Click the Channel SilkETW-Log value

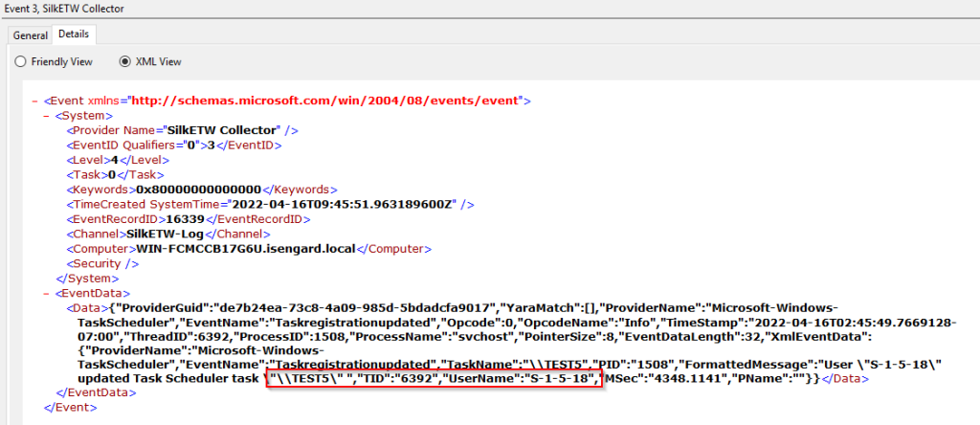coord(166,234)
